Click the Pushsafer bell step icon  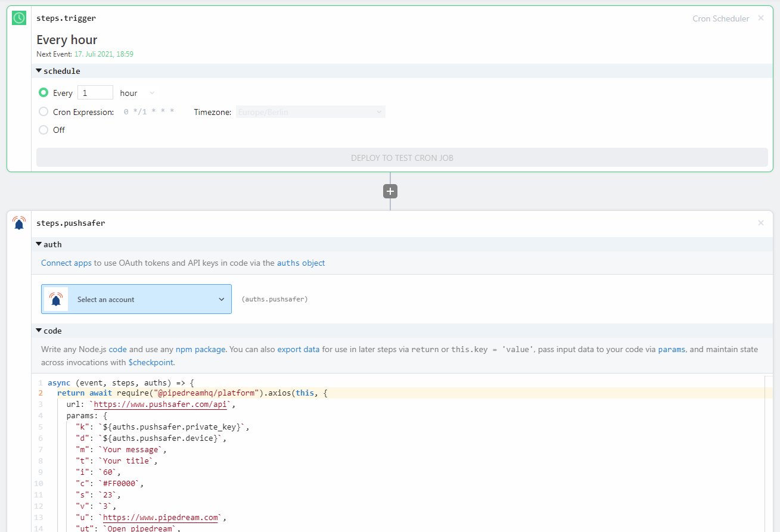click(x=19, y=223)
